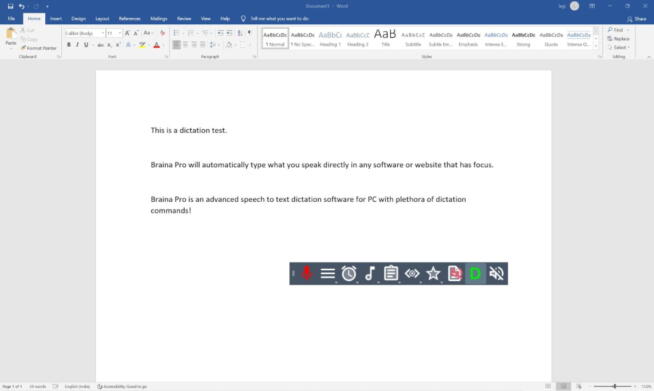Click the music note icon
This screenshot has height=391, width=654.
pyautogui.click(x=370, y=273)
